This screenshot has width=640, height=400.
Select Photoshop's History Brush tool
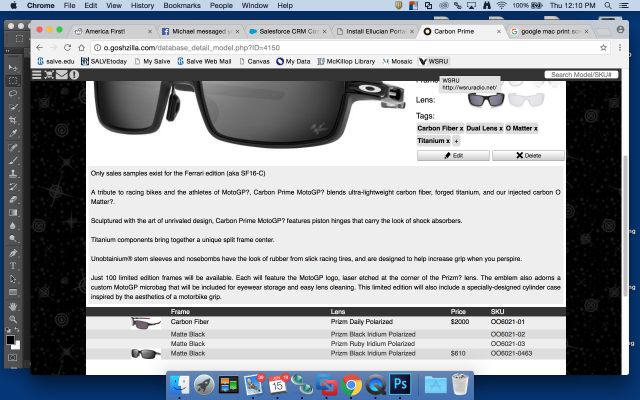pyautogui.click(x=13, y=187)
